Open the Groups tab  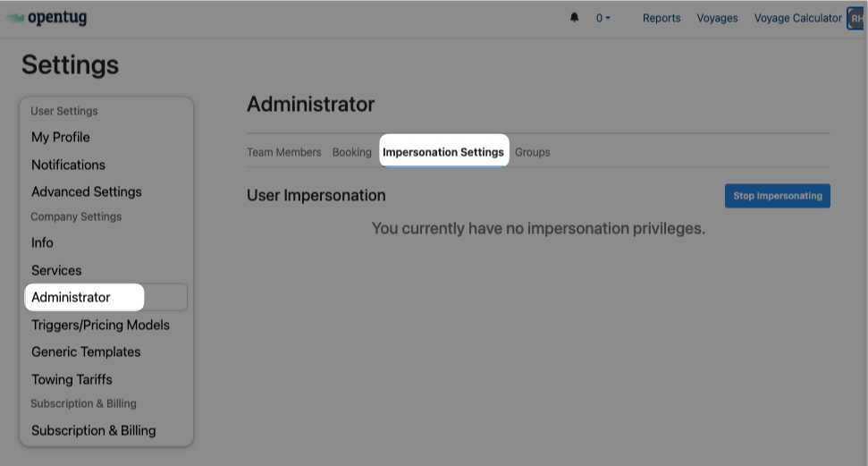click(x=532, y=152)
